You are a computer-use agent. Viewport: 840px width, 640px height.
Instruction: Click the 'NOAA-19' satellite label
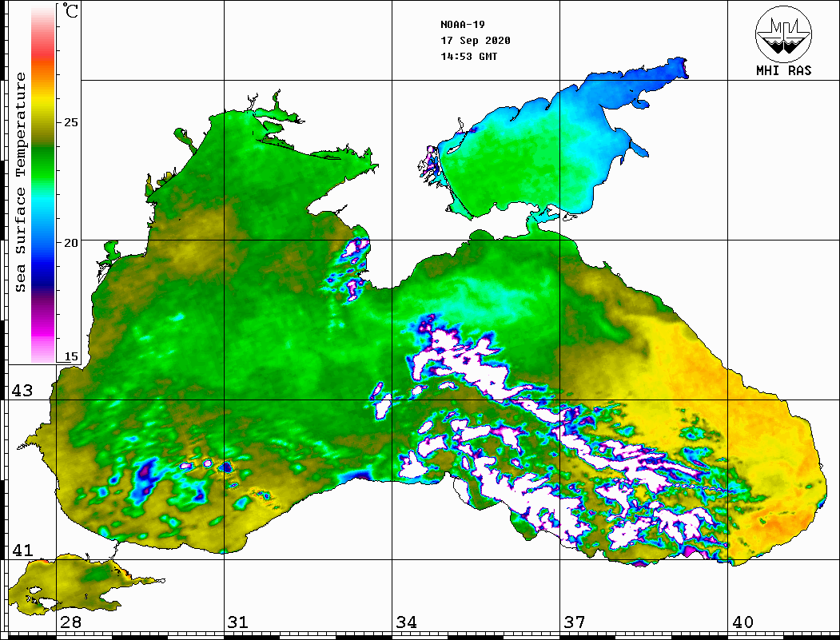pos(463,25)
